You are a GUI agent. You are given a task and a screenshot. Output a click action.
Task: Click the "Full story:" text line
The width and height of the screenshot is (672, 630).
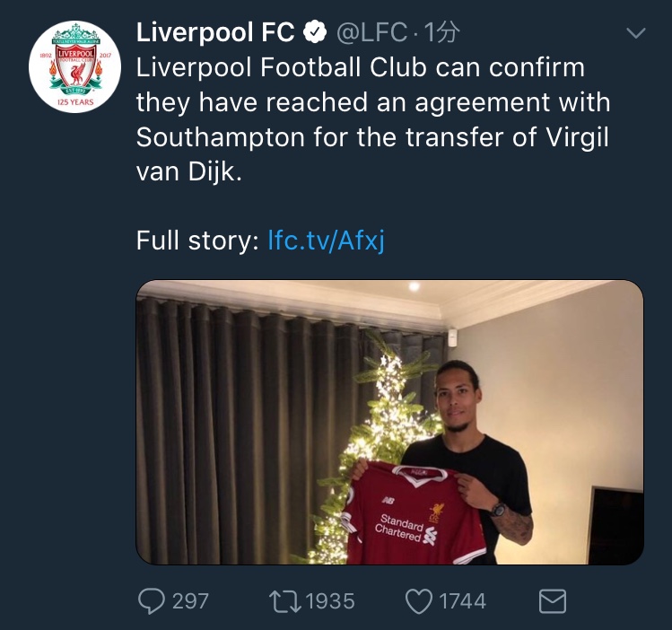point(196,241)
